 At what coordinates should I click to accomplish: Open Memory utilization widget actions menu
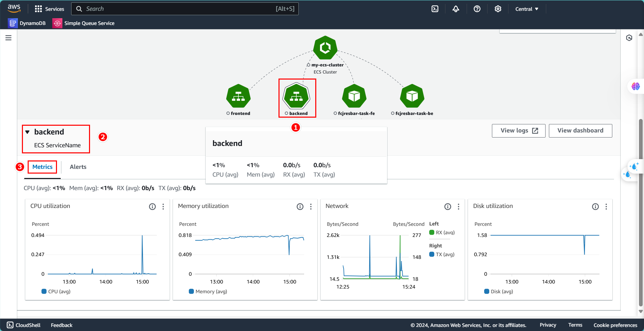coord(311,207)
